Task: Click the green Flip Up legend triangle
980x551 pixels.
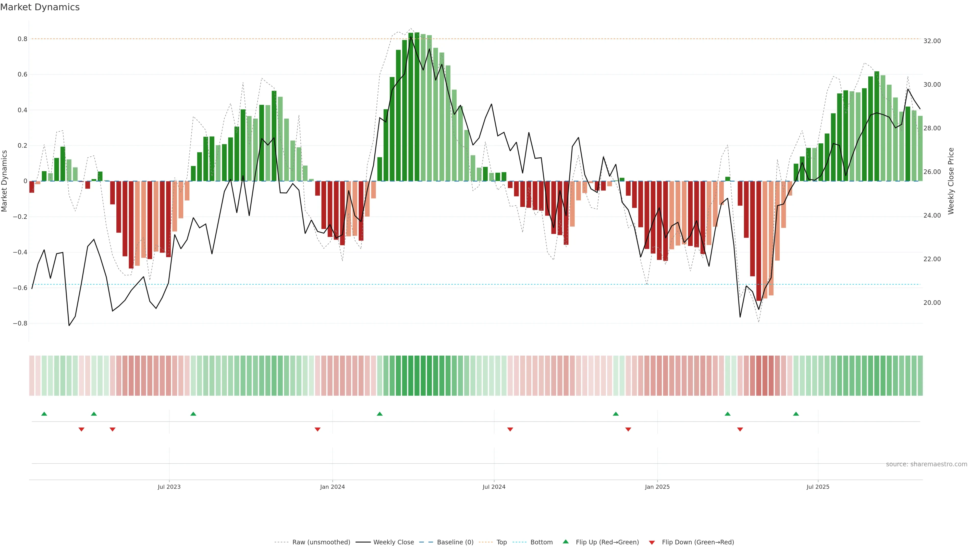Action: point(565,542)
